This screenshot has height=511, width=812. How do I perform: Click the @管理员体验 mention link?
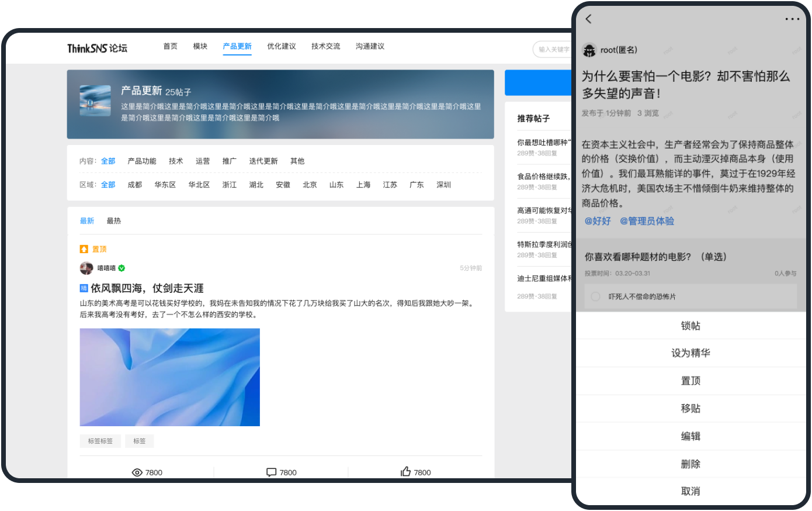coord(647,221)
